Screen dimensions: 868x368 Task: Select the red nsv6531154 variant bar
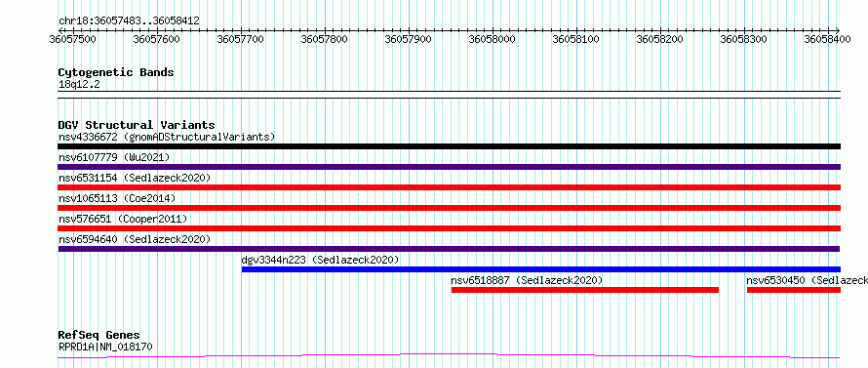[449, 187]
